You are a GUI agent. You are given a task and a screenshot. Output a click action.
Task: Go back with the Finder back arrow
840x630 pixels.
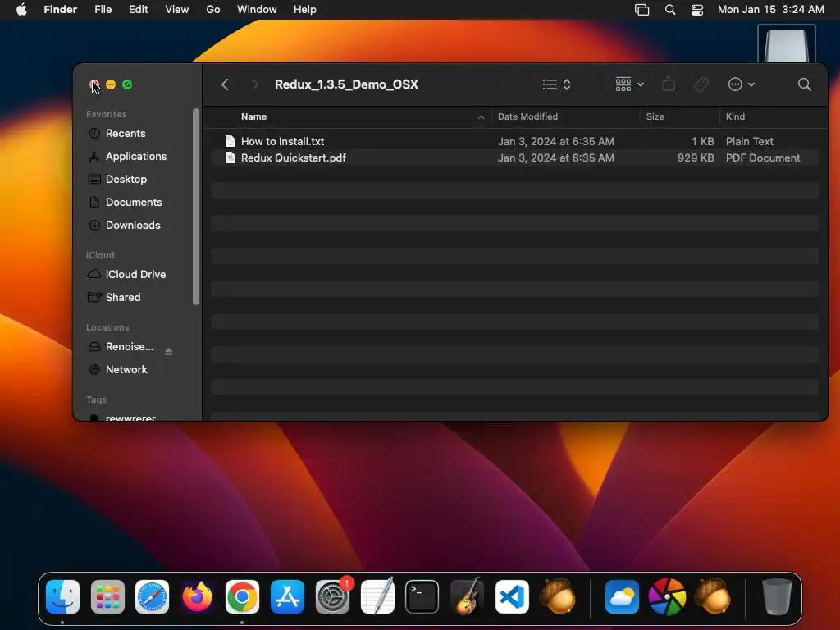click(x=225, y=84)
